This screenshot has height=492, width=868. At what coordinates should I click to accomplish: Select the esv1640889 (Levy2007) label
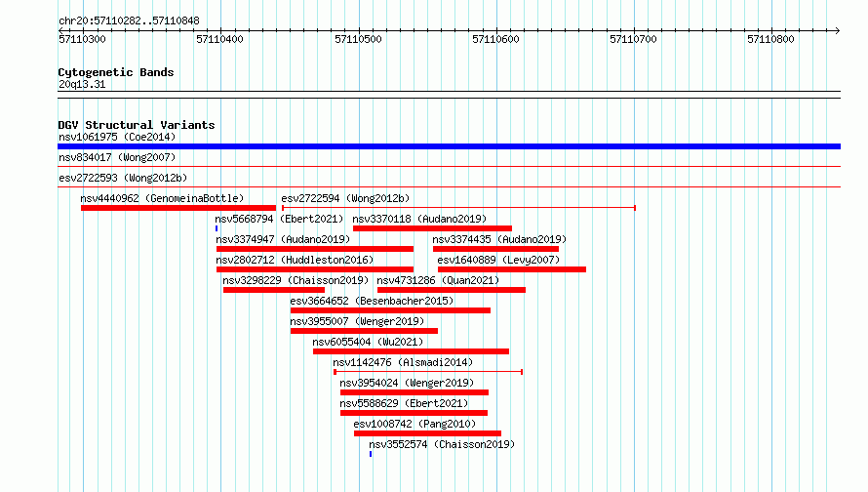tap(498, 260)
